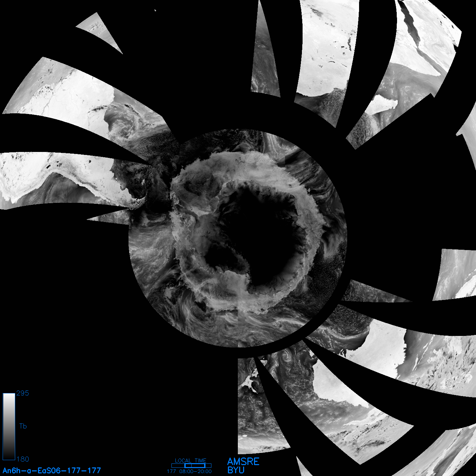
Task: Click the 'LOCAL TIME' label
Action: (x=191, y=460)
